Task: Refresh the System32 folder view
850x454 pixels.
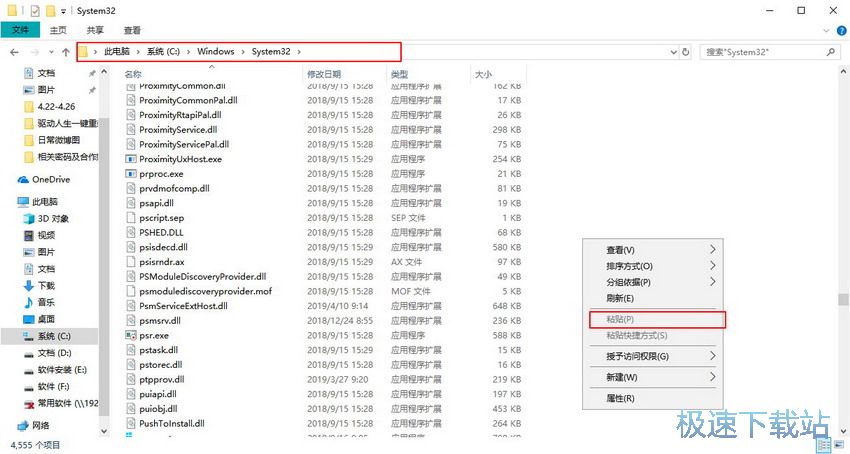Action: [686, 52]
